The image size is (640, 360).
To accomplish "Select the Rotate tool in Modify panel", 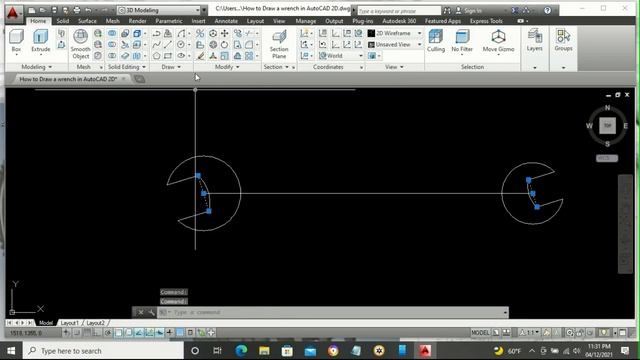I will click(x=224, y=44).
